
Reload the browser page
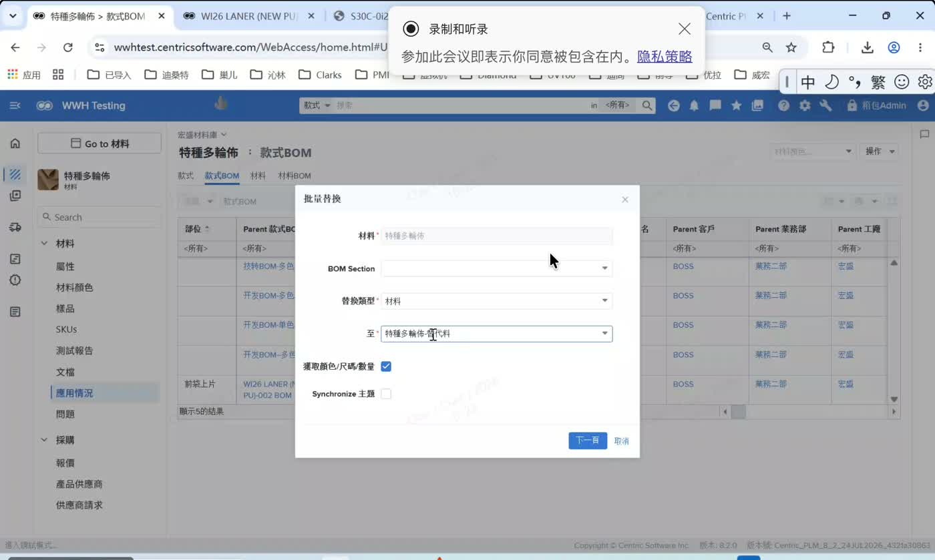pos(67,47)
